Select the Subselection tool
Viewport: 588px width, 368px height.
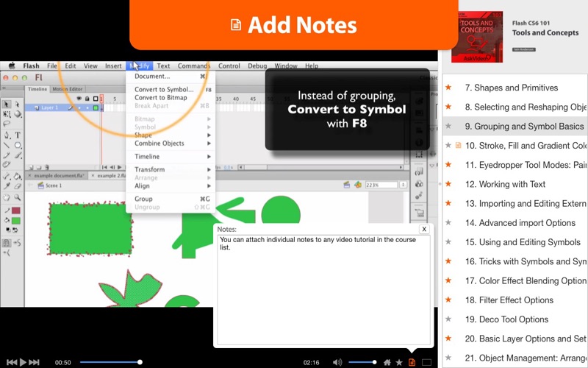pos(17,105)
